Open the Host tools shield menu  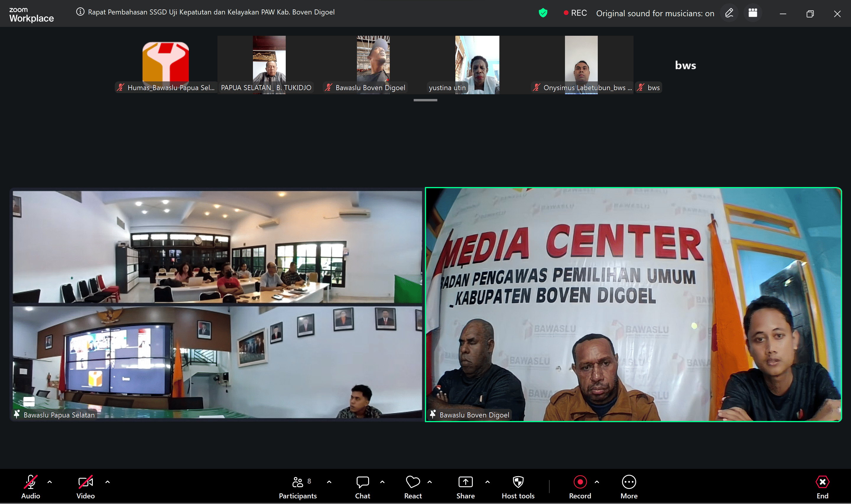[518, 487]
